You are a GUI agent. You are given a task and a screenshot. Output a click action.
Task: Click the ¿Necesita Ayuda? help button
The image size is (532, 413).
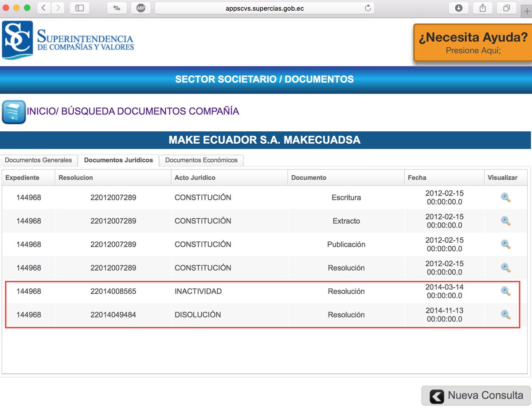(x=473, y=43)
